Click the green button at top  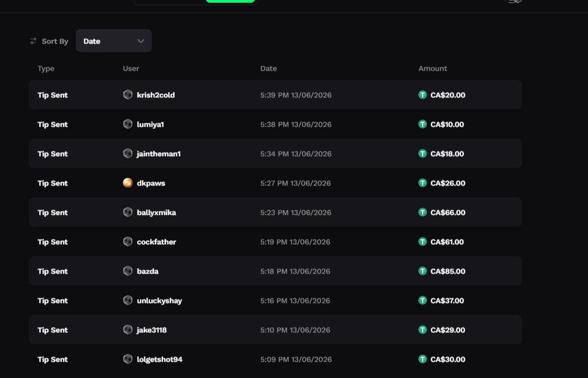tap(230, 1)
